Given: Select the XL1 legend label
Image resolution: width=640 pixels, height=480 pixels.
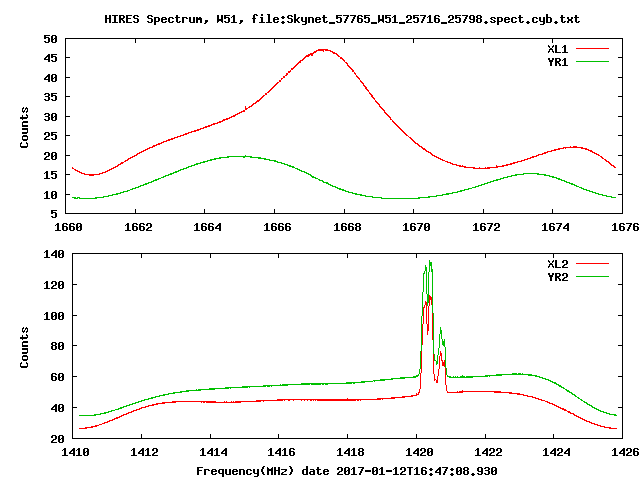Looking at the screenshot, I should point(558,49).
